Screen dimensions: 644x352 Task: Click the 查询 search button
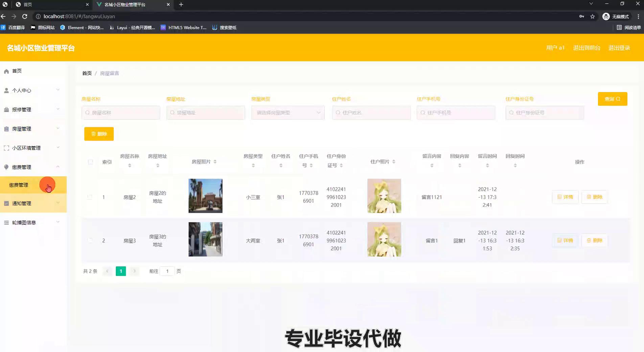point(612,99)
